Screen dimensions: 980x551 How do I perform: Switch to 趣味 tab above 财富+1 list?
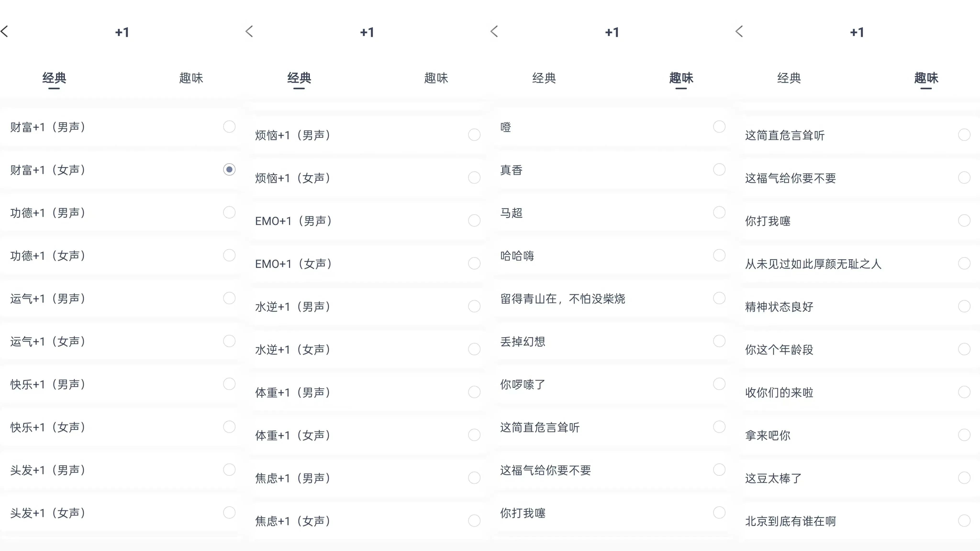191,78
